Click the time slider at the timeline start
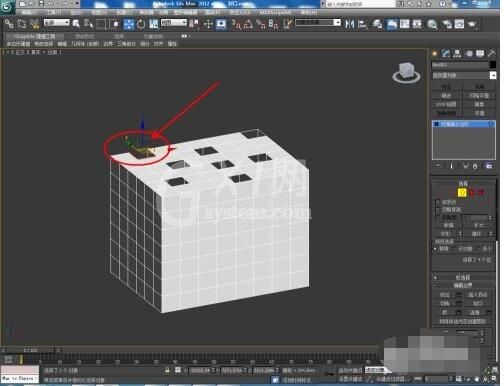The height and width of the screenshot is (386, 504). [x=31, y=350]
